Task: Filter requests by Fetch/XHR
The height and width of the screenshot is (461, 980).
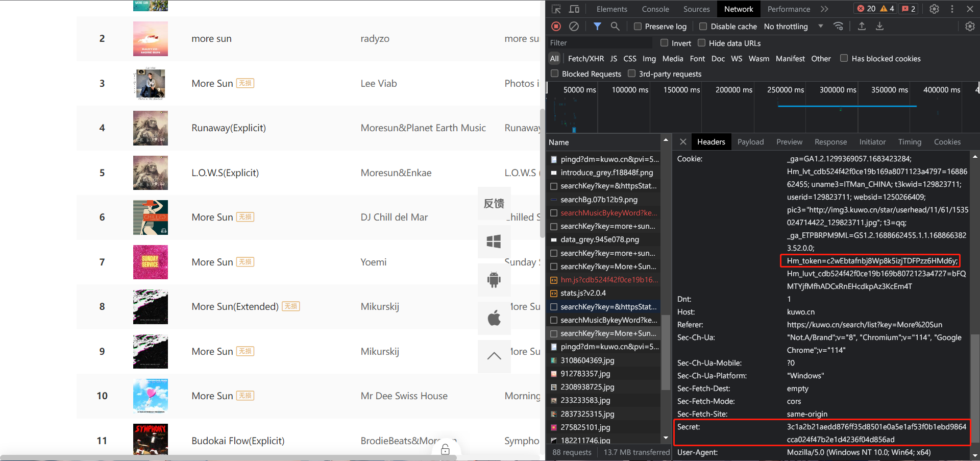Action: (x=586, y=59)
